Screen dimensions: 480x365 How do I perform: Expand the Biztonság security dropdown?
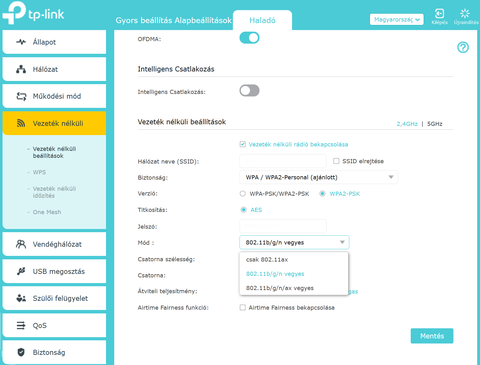pos(318,177)
